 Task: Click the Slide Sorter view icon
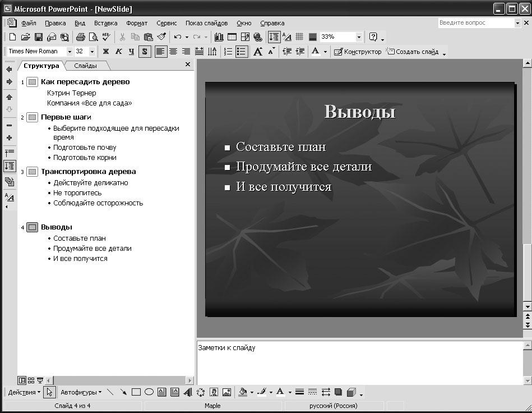[31, 380]
